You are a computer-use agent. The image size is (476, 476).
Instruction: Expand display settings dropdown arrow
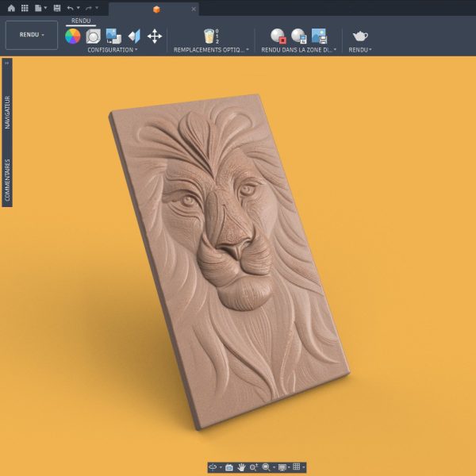pyautogui.click(x=289, y=467)
